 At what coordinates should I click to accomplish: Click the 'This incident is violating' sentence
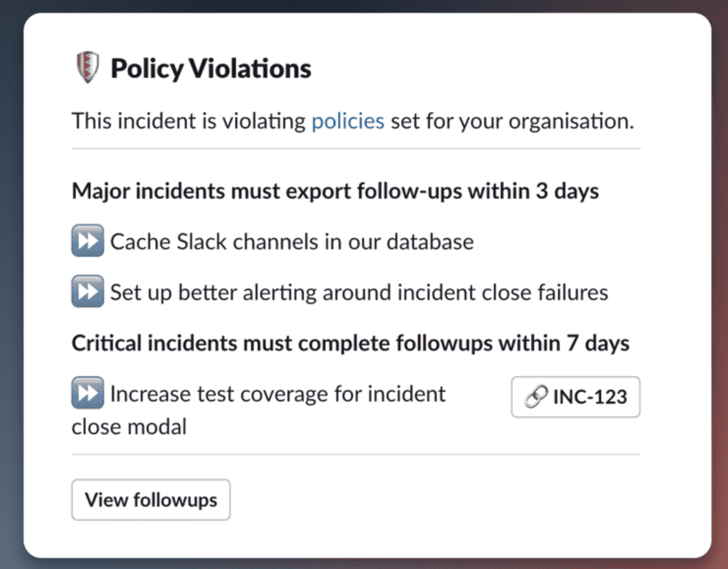pos(188,121)
